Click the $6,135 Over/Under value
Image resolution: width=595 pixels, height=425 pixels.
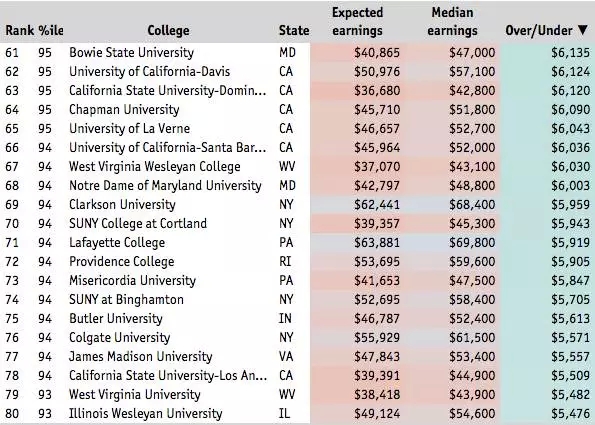570,53
